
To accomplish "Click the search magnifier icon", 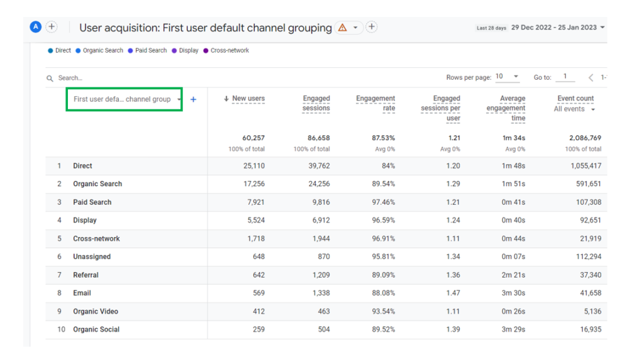I will 50,78.
